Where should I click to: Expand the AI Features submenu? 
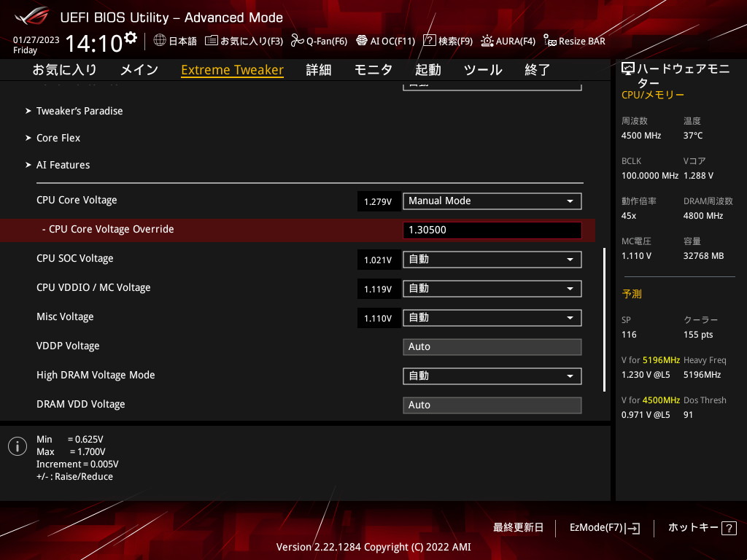pos(63,165)
